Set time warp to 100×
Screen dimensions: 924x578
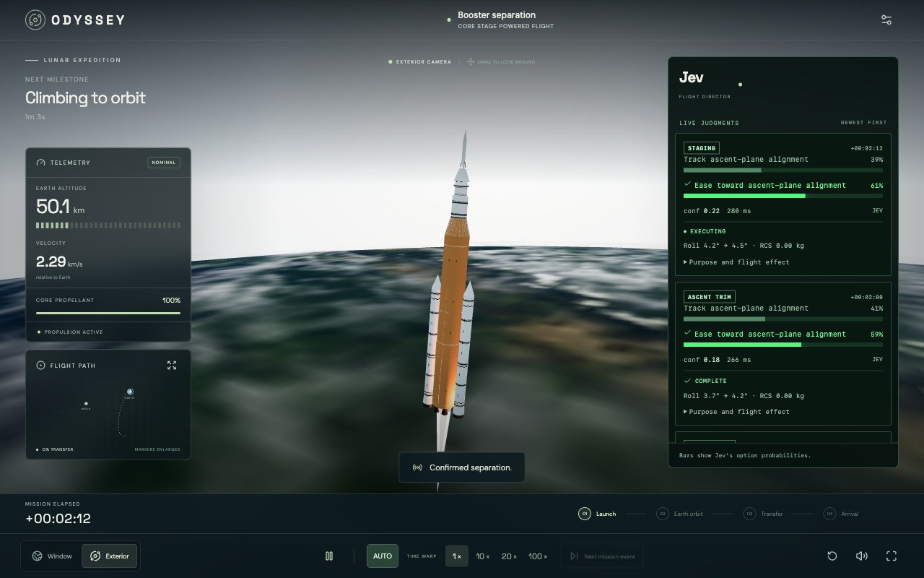coord(538,556)
